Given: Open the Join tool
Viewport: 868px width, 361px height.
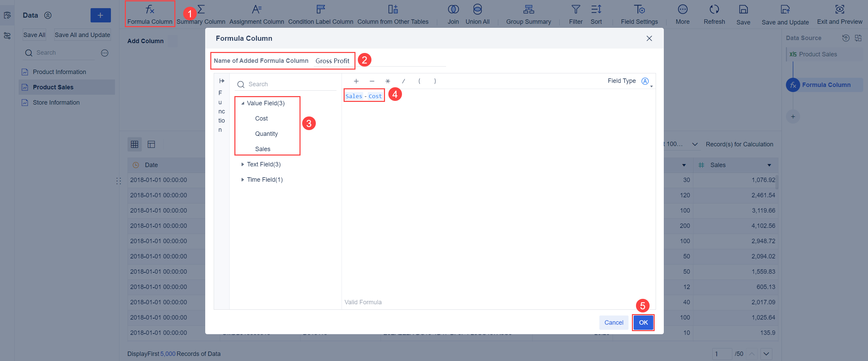Looking at the screenshot, I should [453, 14].
